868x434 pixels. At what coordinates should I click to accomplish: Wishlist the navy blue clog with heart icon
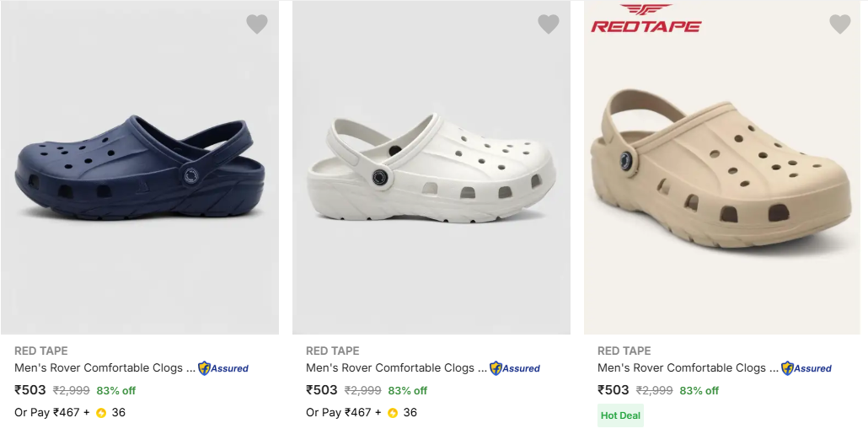click(x=257, y=24)
